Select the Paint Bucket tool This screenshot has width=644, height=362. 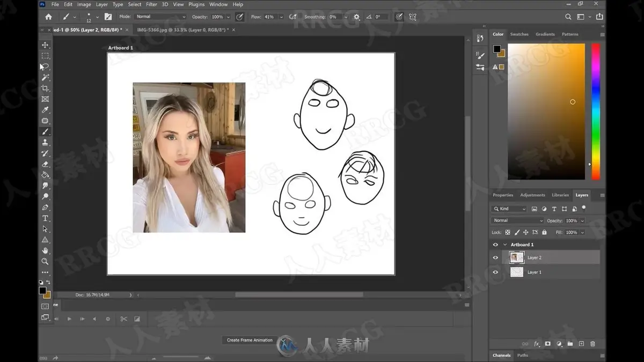tap(45, 175)
